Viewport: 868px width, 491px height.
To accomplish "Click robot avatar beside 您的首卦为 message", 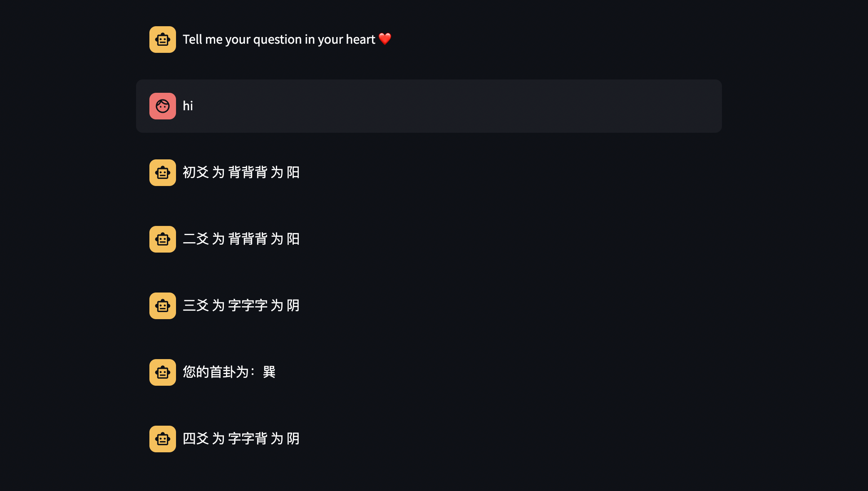I will tap(162, 372).
